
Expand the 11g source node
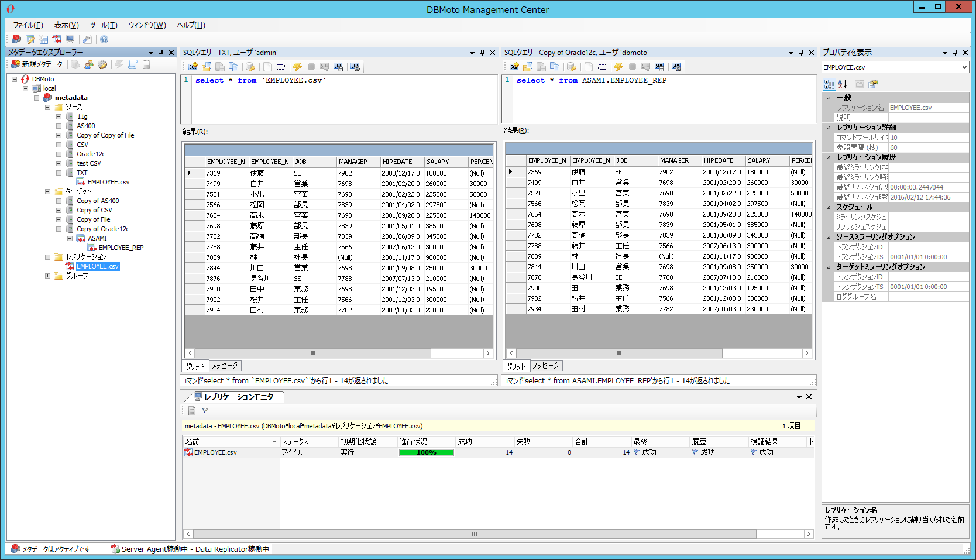click(x=59, y=116)
